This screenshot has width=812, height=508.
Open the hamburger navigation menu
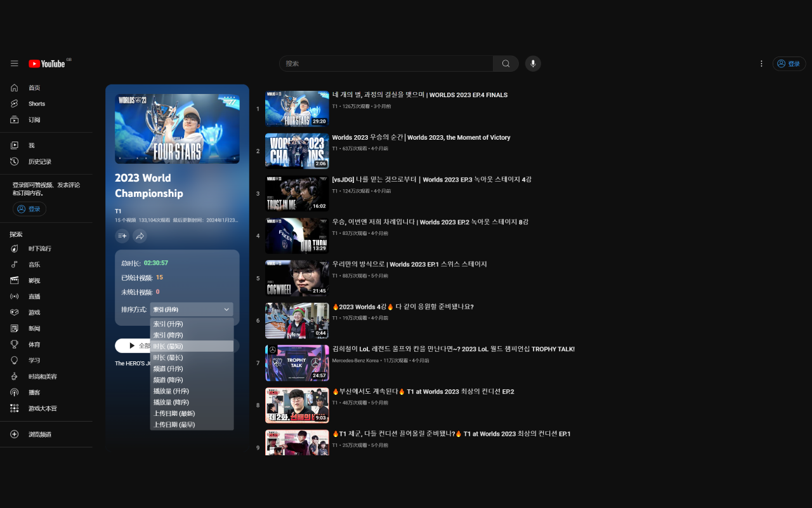click(14, 63)
